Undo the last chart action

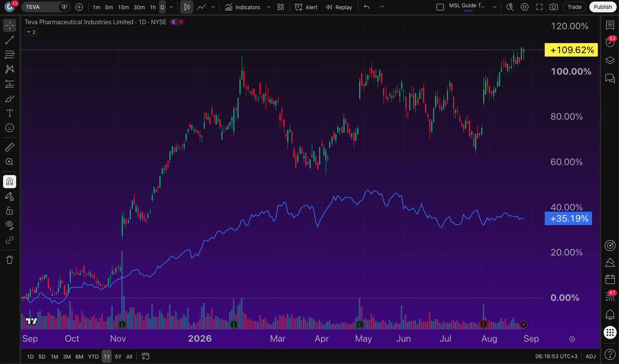pos(367,7)
